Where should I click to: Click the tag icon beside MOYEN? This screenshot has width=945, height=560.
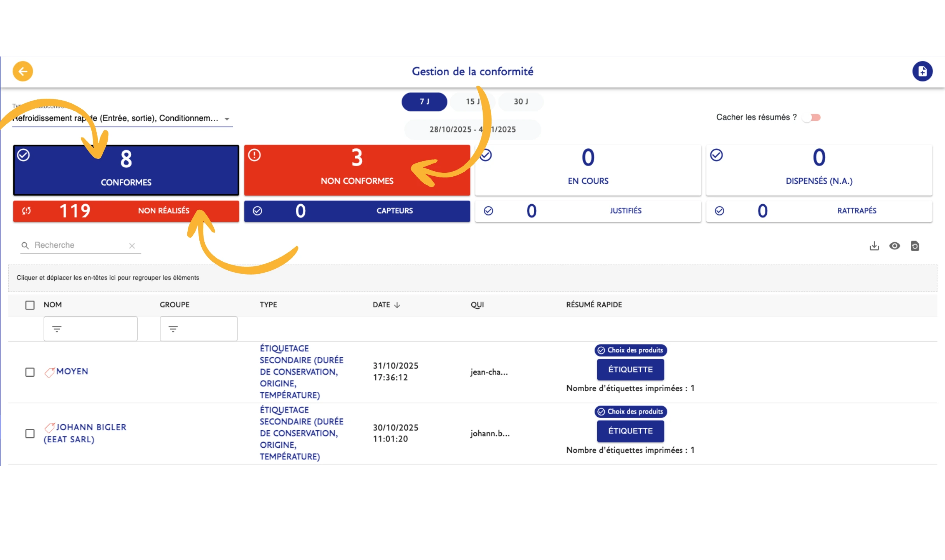tap(49, 372)
